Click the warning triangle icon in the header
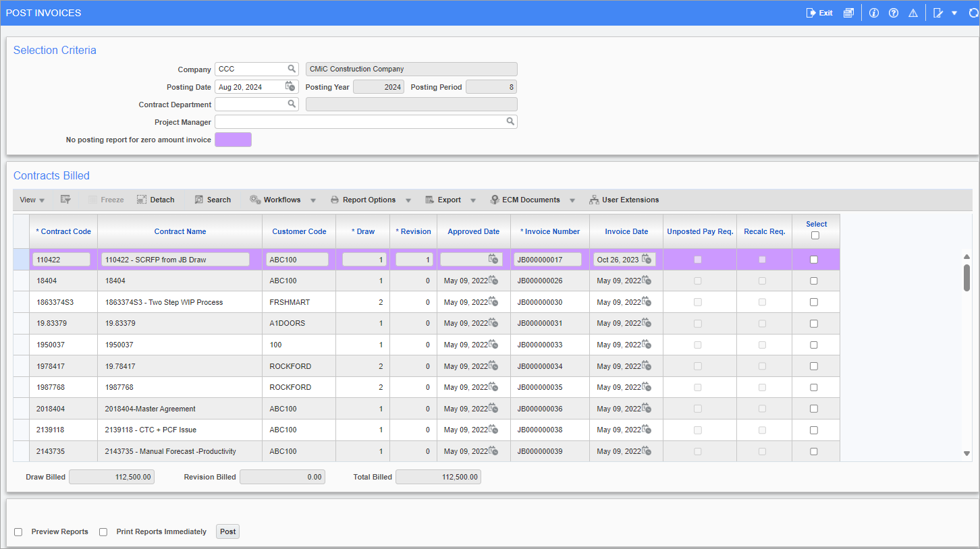 913,12
